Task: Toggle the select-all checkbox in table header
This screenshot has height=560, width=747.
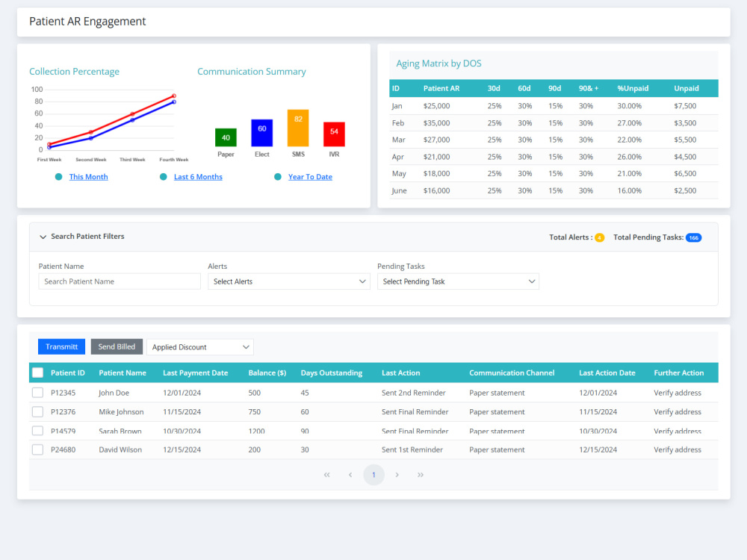Action: 37,373
